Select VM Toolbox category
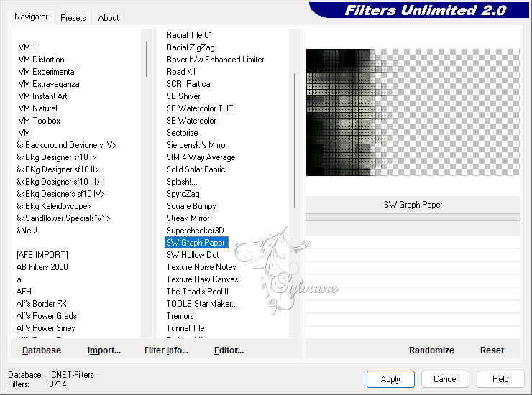 39,121
